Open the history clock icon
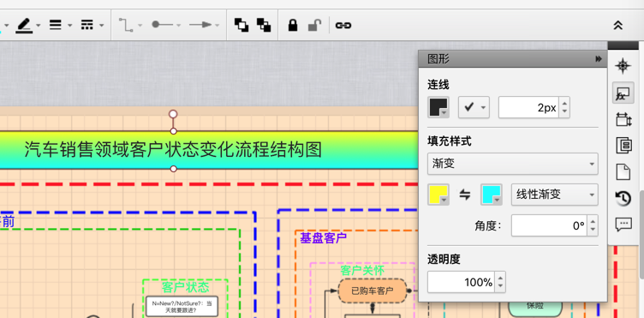644x318 pixels. [623, 199]
